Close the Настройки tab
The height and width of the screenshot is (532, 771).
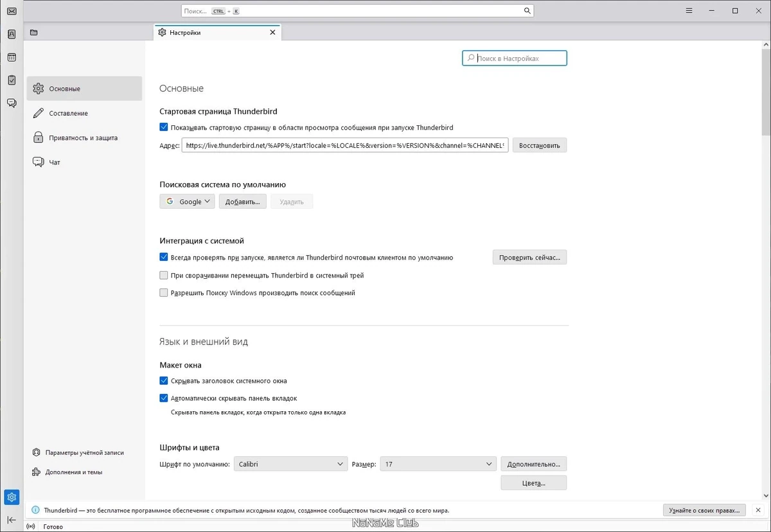(272, 33)
